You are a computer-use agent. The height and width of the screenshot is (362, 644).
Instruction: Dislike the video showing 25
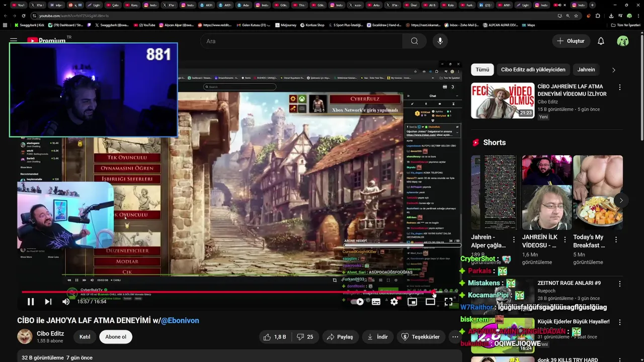coord(305,337)
